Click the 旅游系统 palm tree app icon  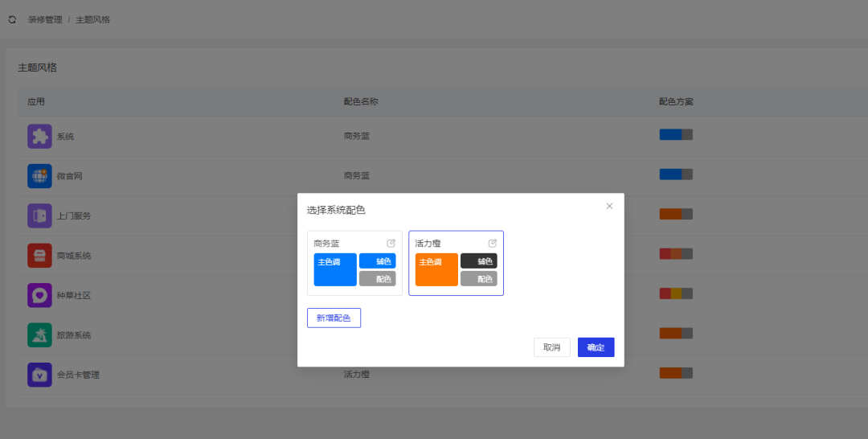pyautogui.click(x=40, y=335)
